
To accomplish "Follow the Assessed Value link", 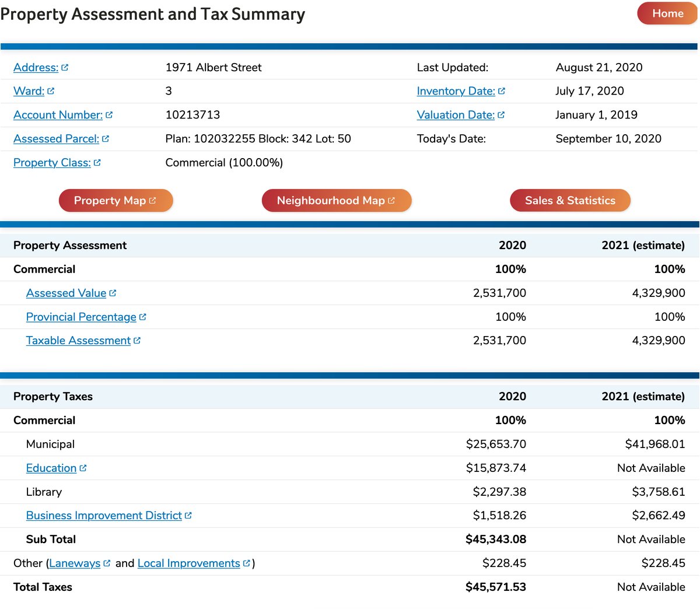I will (66, 293).
